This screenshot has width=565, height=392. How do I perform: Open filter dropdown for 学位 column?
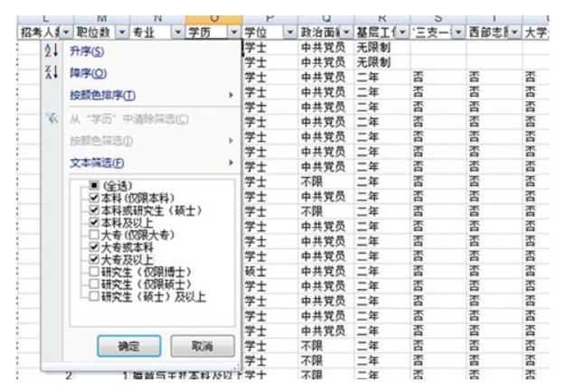pos(290,33)
